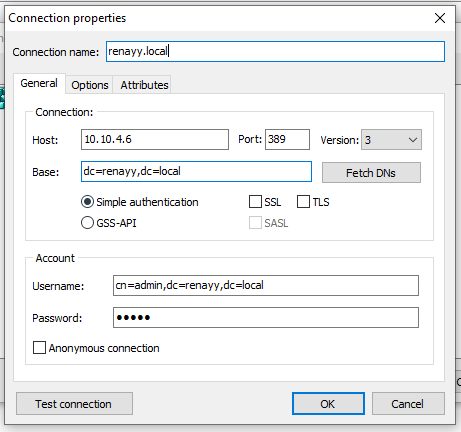Open the Attributes tab
The width and height of the screenshot is (461, 432).
tap(144, 85)
